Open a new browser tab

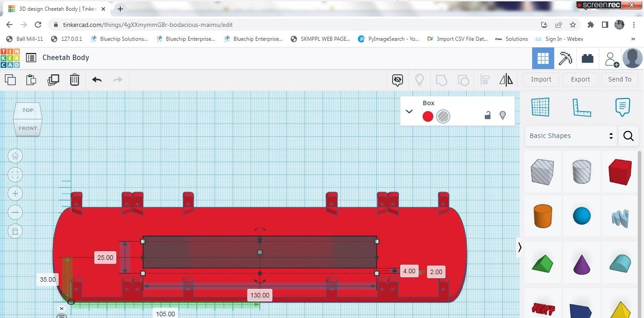pyautogui.click(x=120, y=9)
